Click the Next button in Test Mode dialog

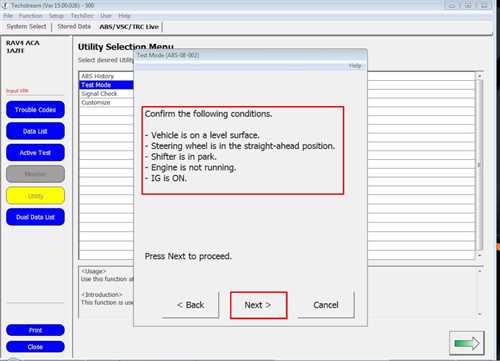coord(258,305)
